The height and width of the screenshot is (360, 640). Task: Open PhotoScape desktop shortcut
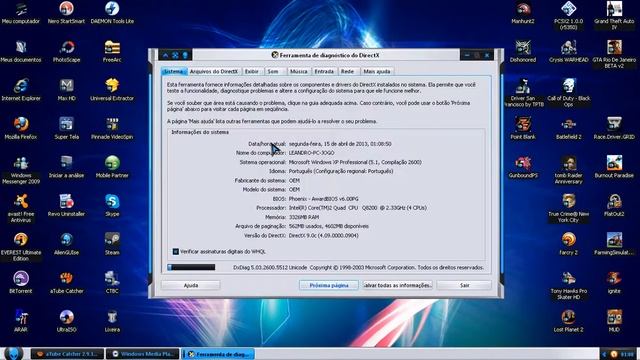(66, 51)
